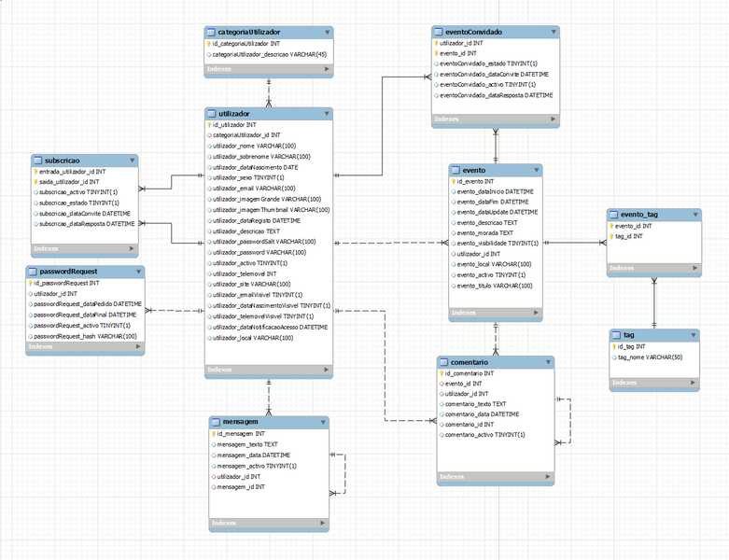
Task: Click the utilizador table icon in its header
Action: coord(211,112)
